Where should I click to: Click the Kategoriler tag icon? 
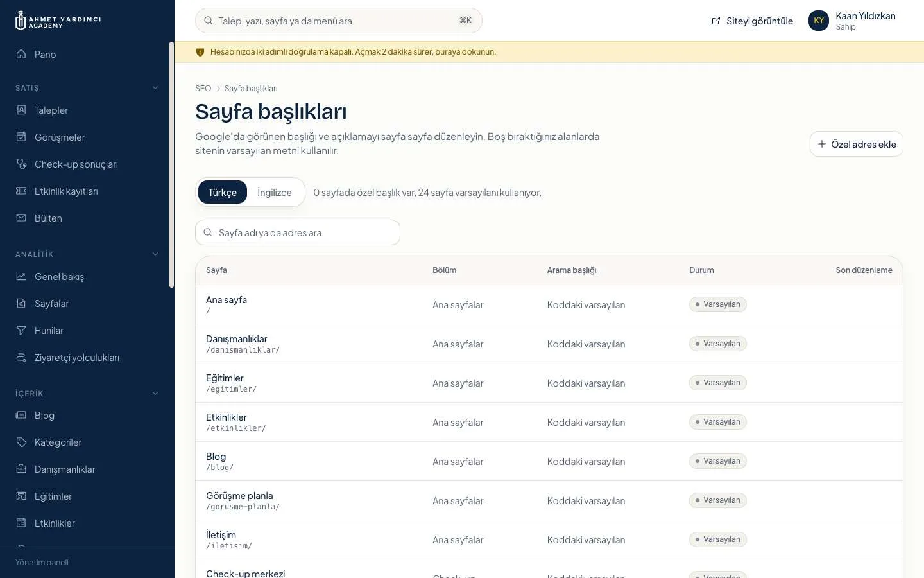click(x=21, y=442)
